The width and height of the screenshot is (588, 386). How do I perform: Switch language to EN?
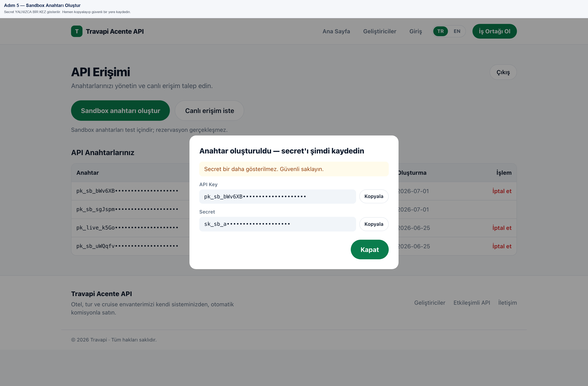click(457, 31)
